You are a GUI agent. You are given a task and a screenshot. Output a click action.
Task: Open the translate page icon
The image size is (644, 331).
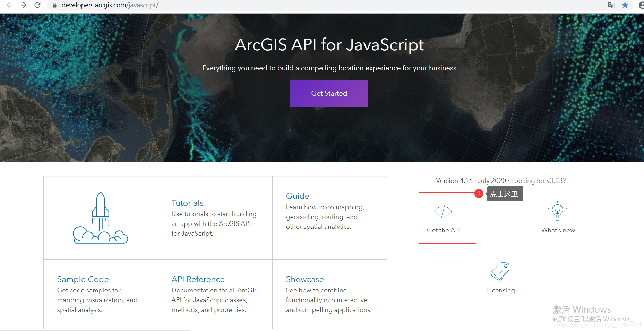point(611,5)
